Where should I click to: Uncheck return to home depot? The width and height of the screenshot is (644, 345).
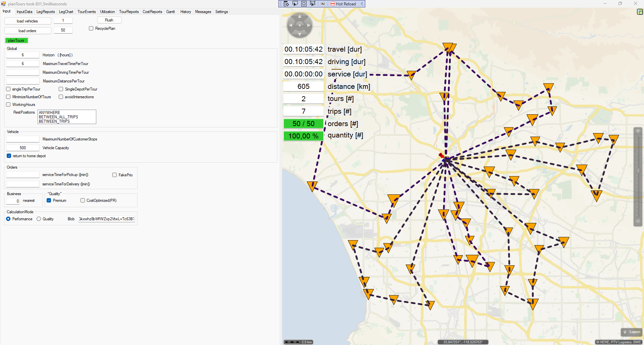[9, 156]
